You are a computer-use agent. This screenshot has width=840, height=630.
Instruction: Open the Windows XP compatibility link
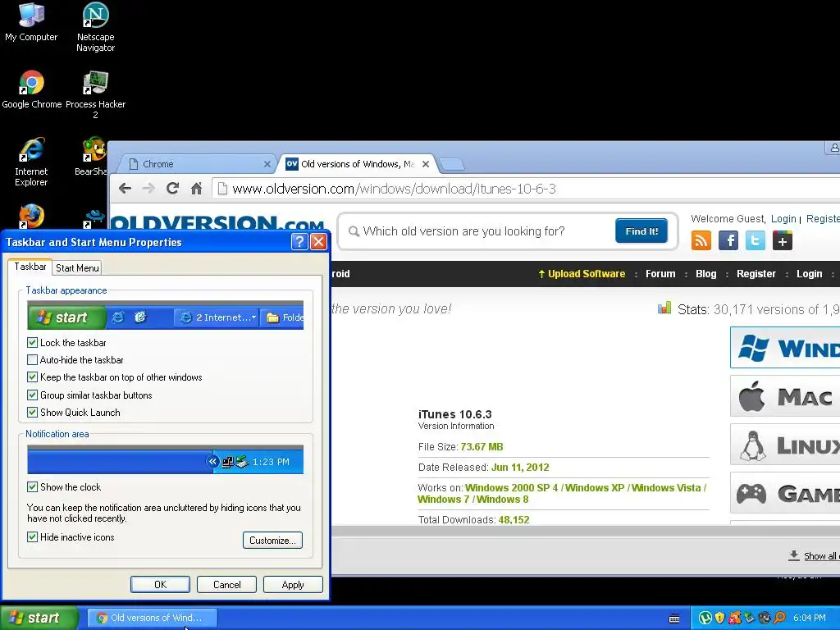click(595, 487)
